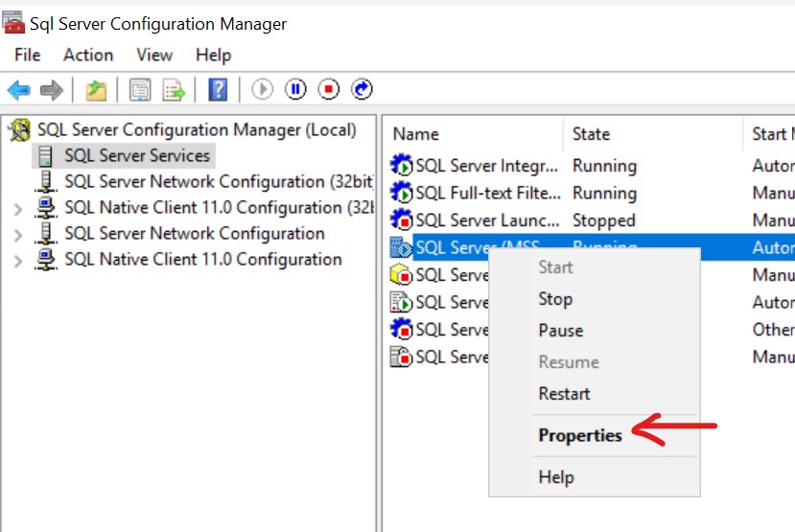Click the Export List toolbar icon

tap(174, 90)
